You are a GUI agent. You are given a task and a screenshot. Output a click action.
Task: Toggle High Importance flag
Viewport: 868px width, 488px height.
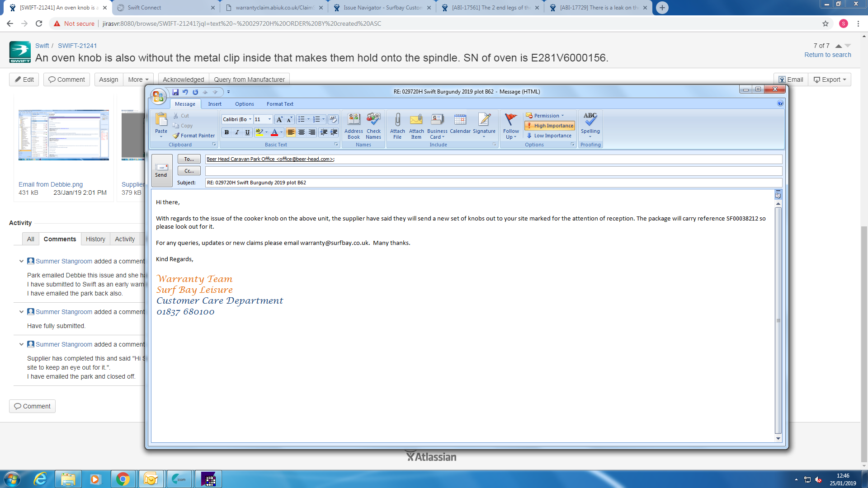click(550, 126)
